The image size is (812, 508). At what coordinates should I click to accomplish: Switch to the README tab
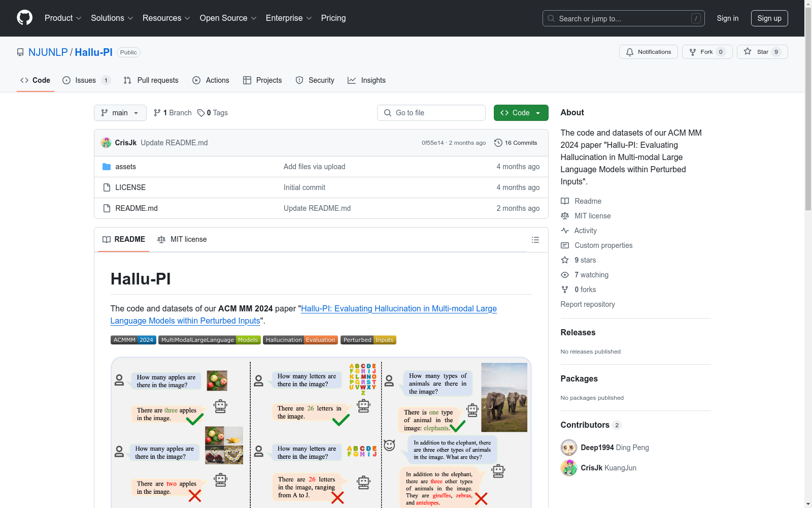[124, 239]
